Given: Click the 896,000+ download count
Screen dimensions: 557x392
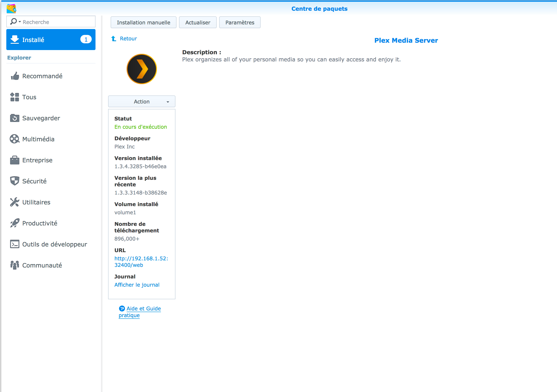Looking at the screenshot, I should click(127, 239).
